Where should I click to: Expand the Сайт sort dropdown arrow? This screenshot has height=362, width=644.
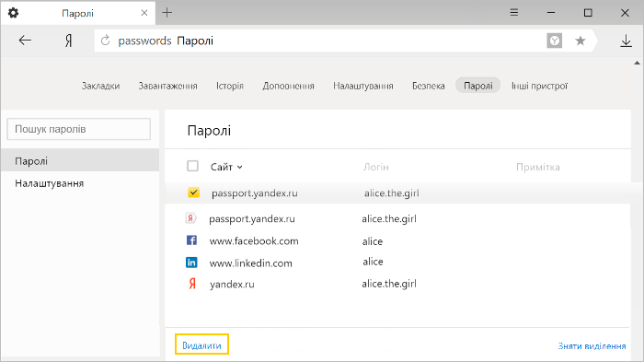tap(240, 167)
